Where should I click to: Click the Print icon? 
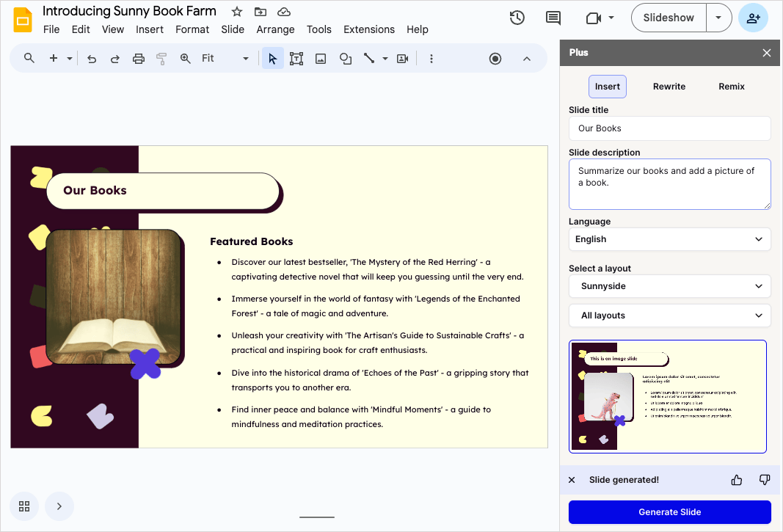[x=139, y=59]
